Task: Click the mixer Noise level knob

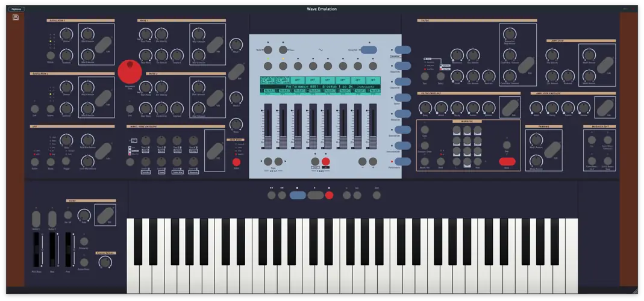Action: (236, 124)
